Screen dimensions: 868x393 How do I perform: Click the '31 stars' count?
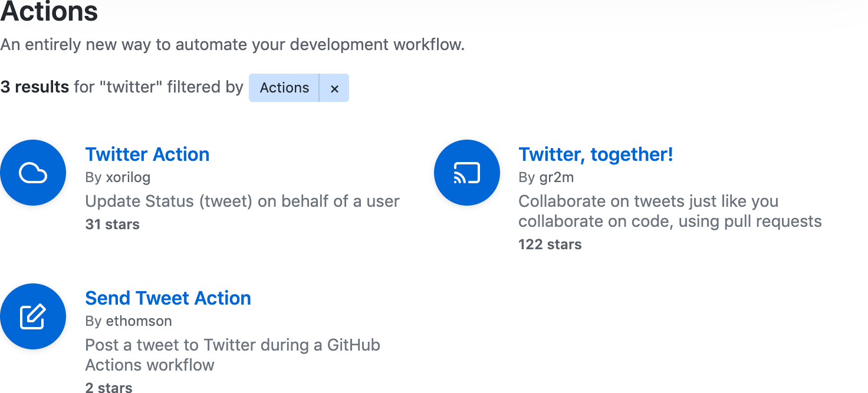coord(113,224)
